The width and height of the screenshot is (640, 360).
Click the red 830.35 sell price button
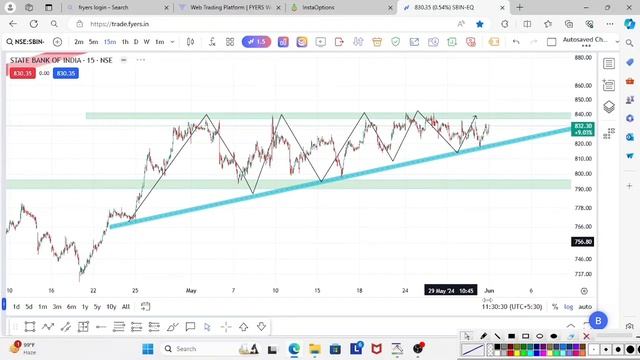(22, 73)
